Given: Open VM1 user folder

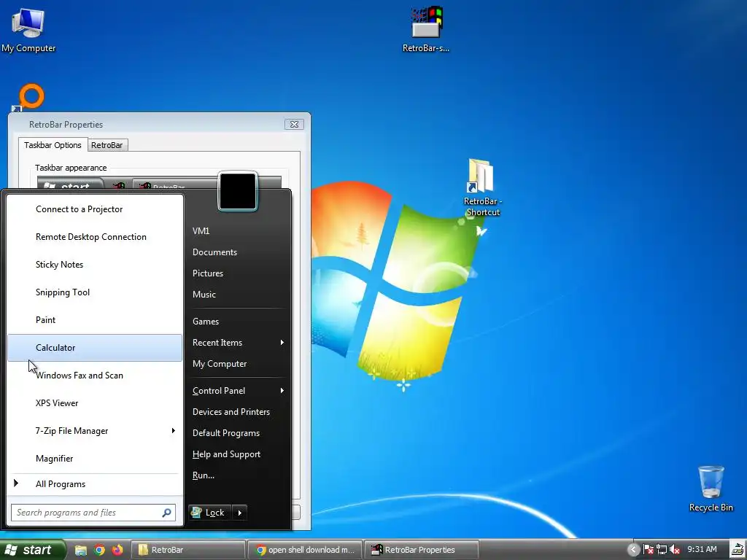Looking at the screenshot, I should (239, 231).
